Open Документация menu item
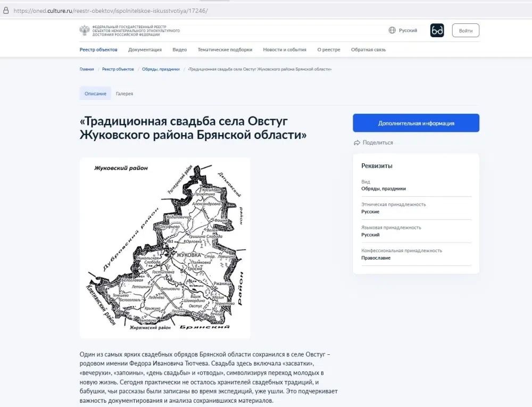 [145, 49]
